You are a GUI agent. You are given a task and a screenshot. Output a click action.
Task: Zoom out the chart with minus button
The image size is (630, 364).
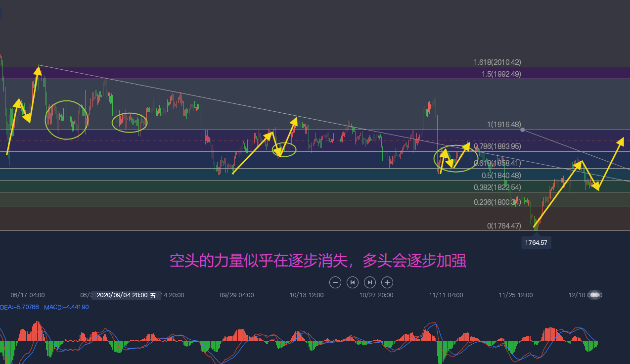[335, 282]
